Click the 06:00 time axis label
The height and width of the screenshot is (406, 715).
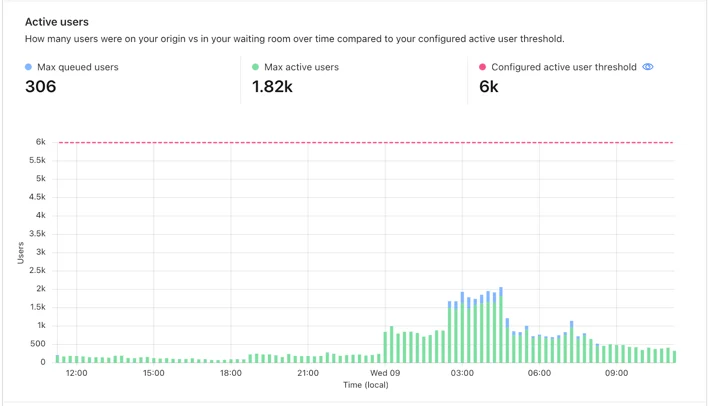pyautogui.click(x=539, y=373)
